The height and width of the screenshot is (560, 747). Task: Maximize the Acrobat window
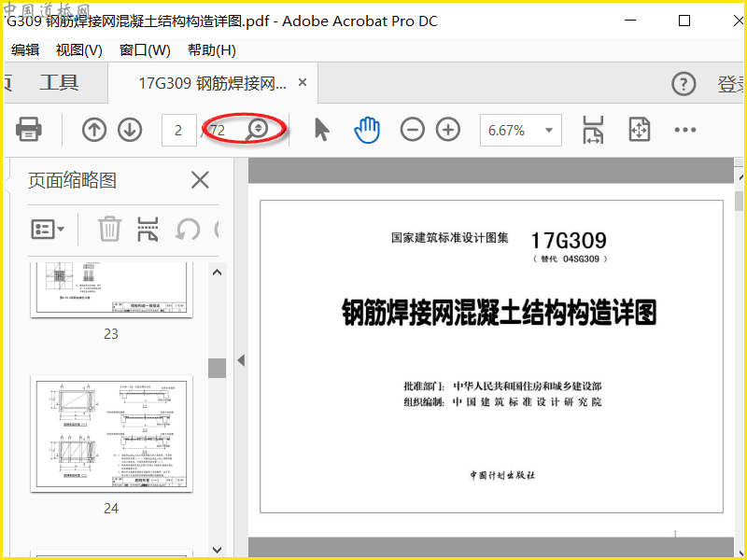[684, 21]
